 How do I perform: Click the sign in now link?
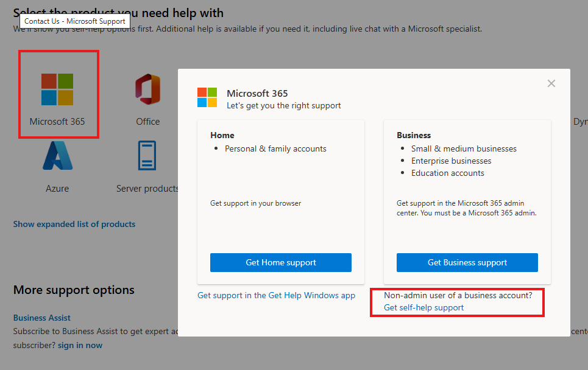pos(80,345)
